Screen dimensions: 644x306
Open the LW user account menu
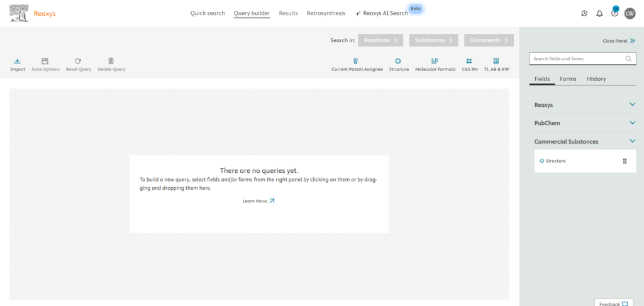click(x=630, y=13)
